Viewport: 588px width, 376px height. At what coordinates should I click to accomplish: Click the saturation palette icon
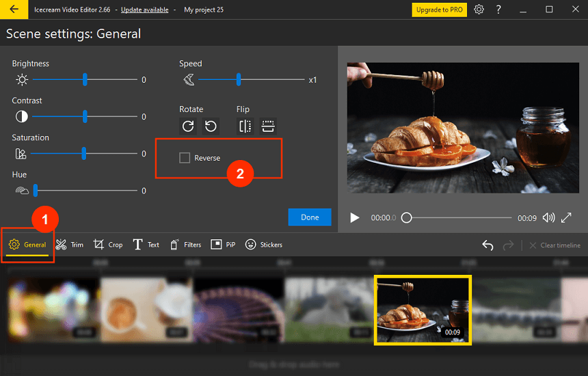[21, 154]
